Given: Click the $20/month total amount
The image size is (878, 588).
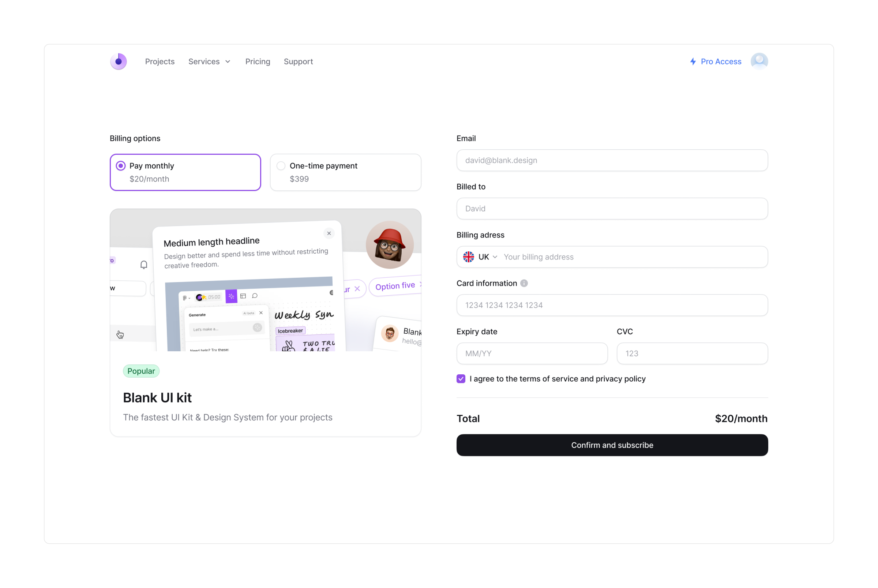Looking at the screenshot, I should pyautogui.click(x=741, y=419).
